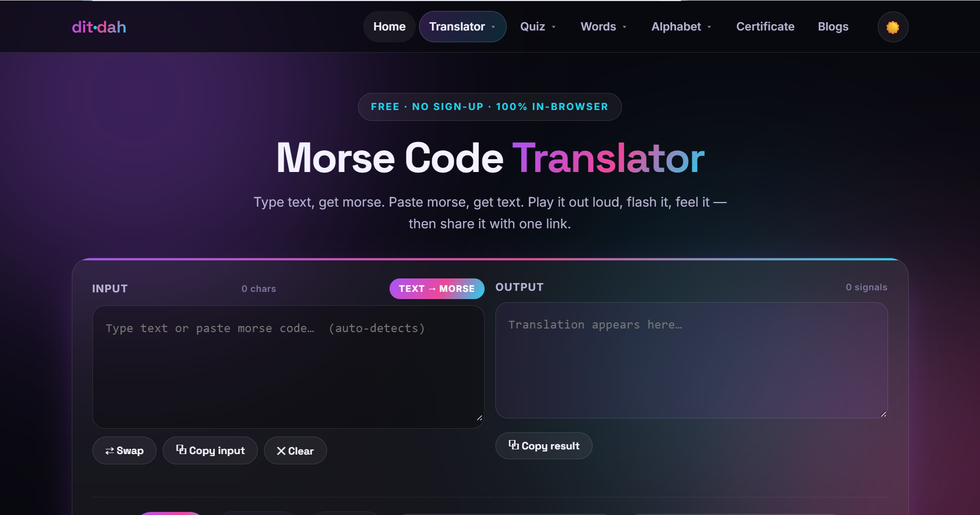
Task: Expand the Quiz dropdown arrow
Action: [x=554, y=27]
